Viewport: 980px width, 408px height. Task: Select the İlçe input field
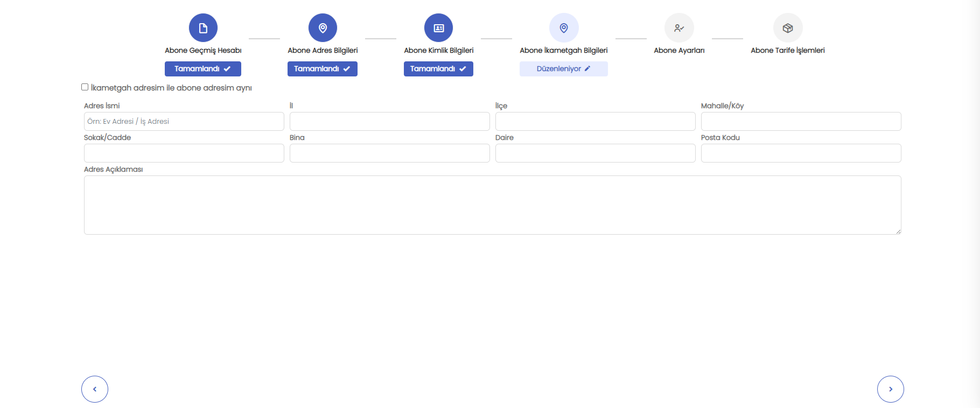(595, 122)
